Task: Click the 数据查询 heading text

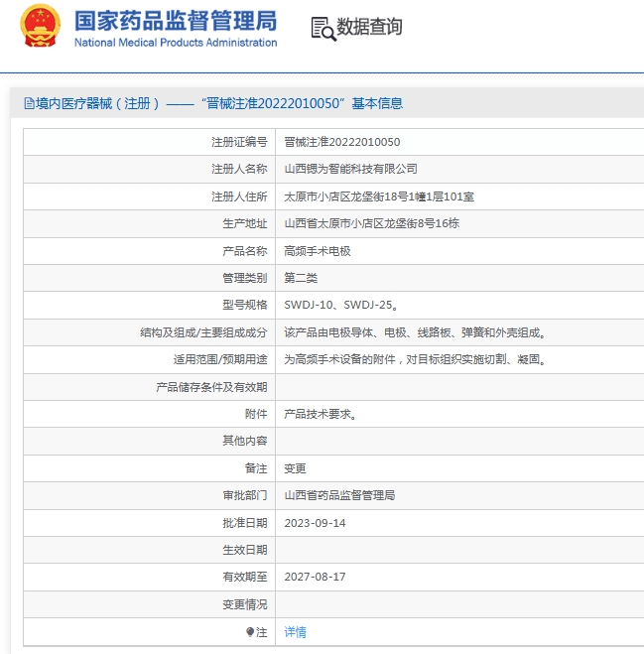Action: pos(369,27)
